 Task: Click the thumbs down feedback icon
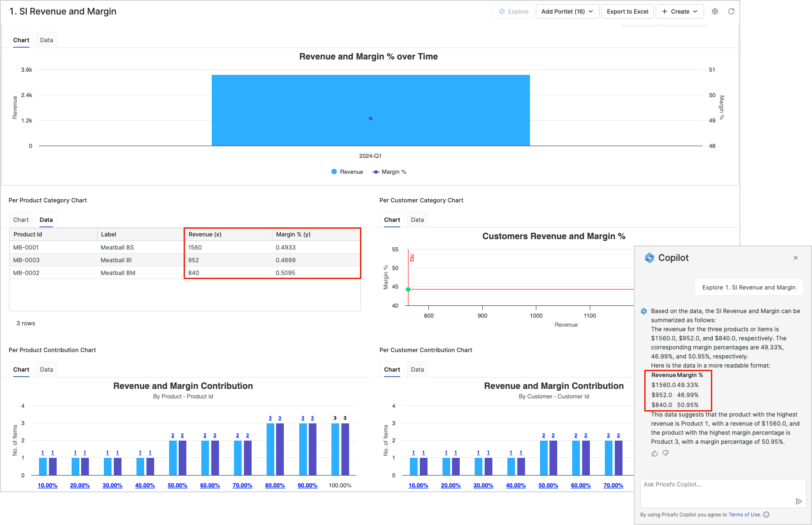click(666, 453)
